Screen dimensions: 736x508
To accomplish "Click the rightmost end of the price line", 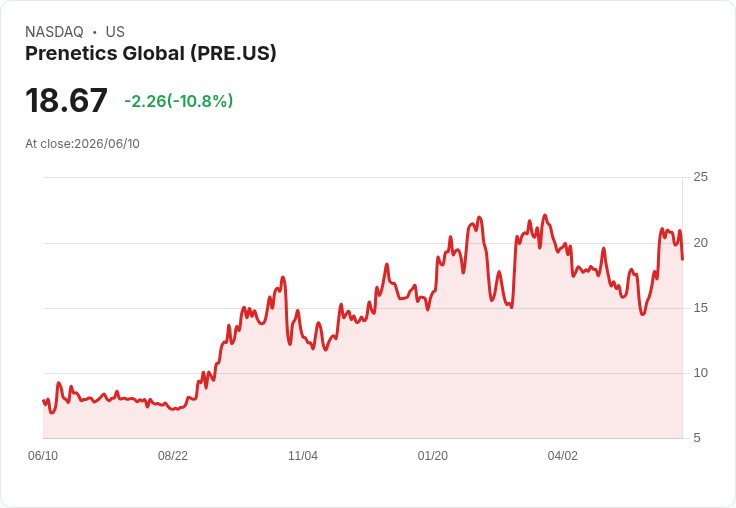I will 682,259.
